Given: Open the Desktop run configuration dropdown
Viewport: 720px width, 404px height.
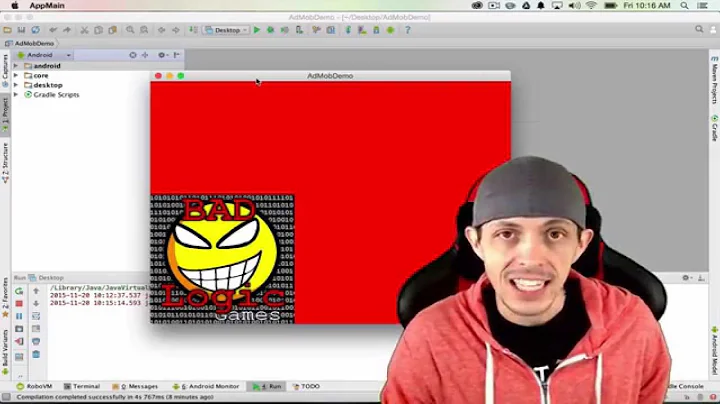Looking at the screenshot, I should (x=226, y=30).
